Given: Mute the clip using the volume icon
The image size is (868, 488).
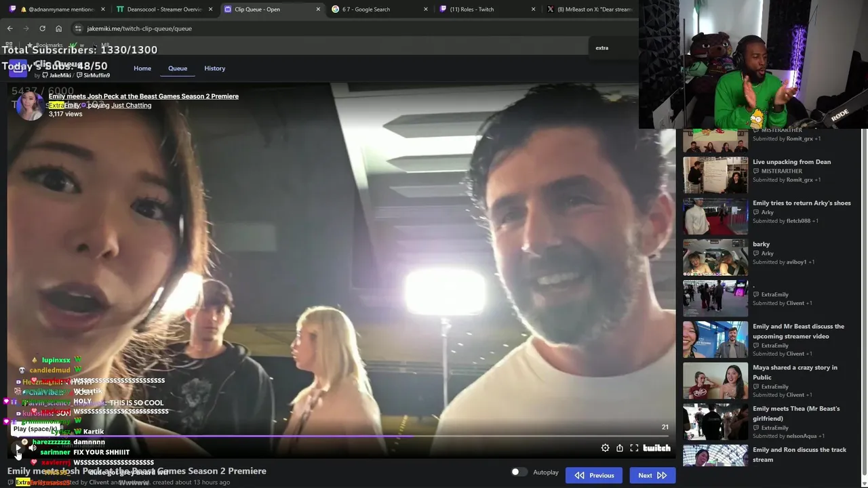Looking at the screenshot, I should click(33, 448).
